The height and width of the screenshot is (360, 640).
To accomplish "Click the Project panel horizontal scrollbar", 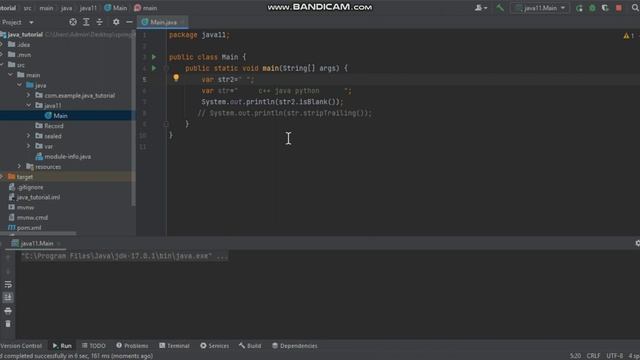I will (x=38, y=233).
